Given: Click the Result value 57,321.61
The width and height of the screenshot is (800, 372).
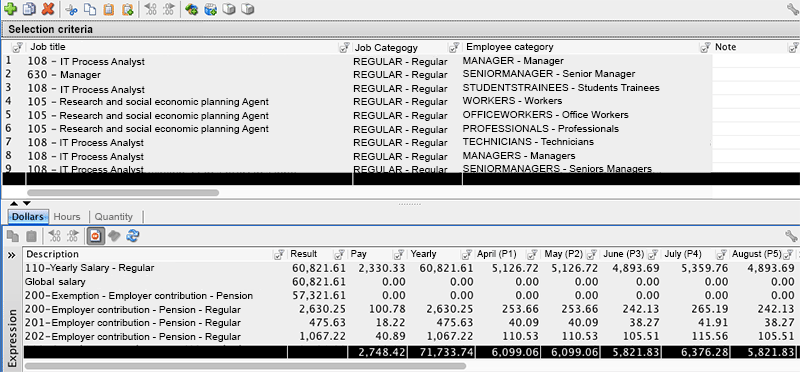Looking at the screenshot, I should pyautogui.click(x=319, y=295).
